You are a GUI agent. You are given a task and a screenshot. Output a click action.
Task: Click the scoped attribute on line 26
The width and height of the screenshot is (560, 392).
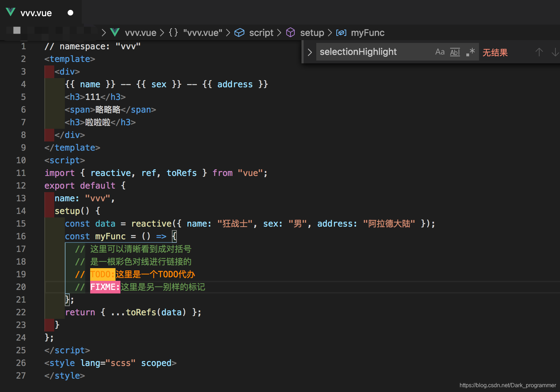point(156,363)
